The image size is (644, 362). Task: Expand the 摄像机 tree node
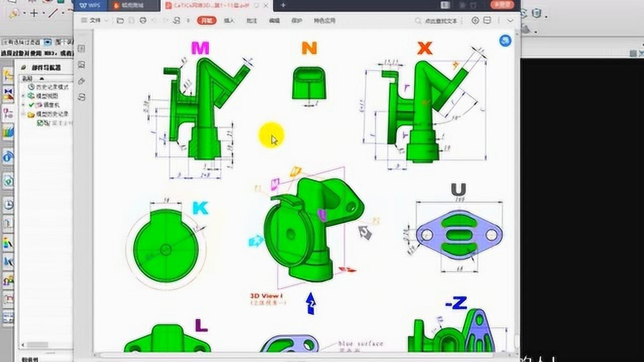[x=23, y=105]
